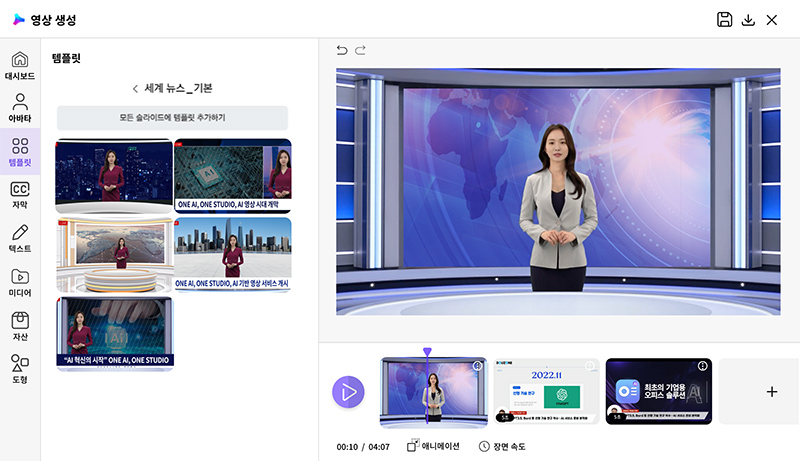The image size is (800, 461).
Task: Select the 자막 captions icon
Action: pyautogui.click(x=20, y=195)
